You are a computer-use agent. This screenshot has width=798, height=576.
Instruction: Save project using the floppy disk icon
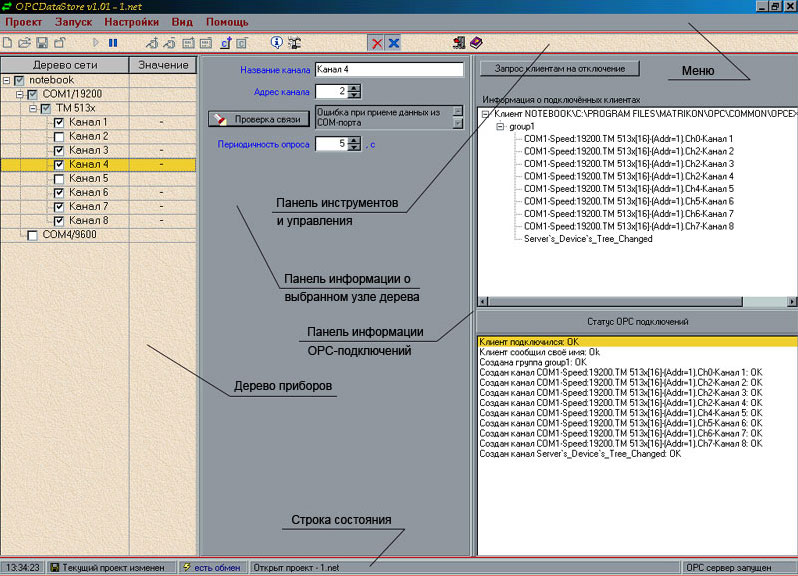click(42, 43)
